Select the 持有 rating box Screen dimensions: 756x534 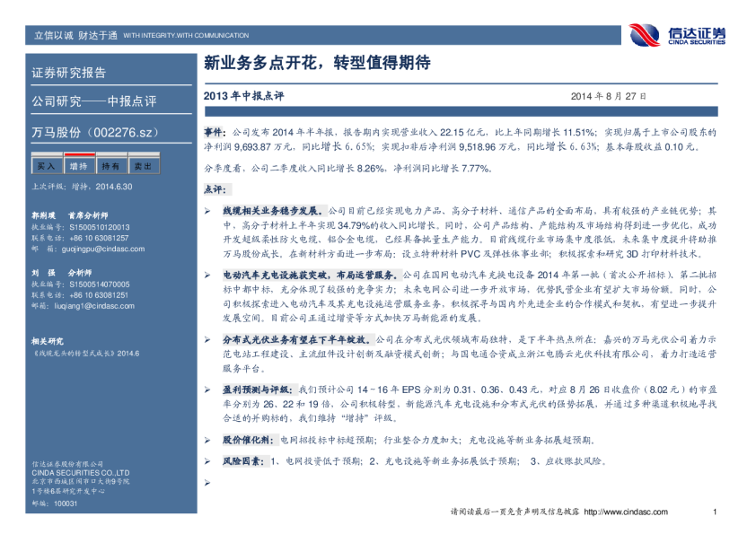coord(110,166)
